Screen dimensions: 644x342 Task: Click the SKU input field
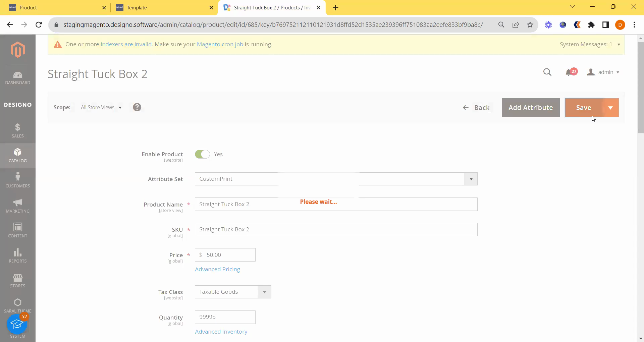pyautogui.click(x=336, y=230)
